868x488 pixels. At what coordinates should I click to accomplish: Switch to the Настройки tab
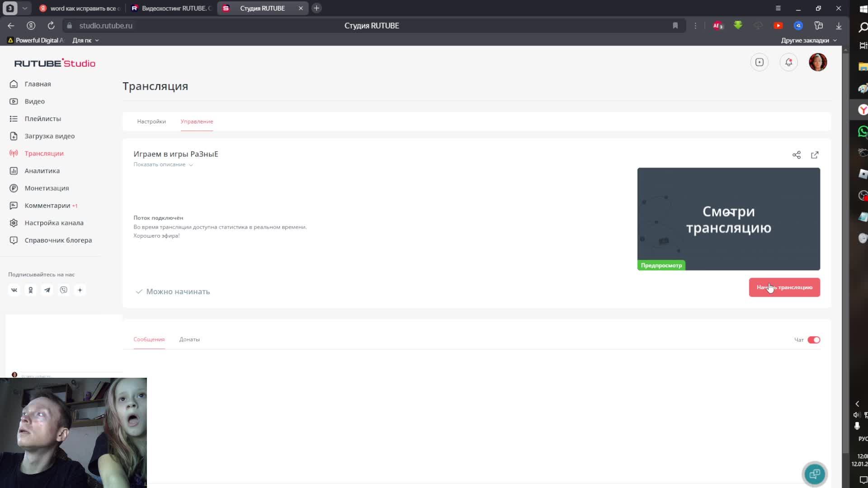[151, 122]
